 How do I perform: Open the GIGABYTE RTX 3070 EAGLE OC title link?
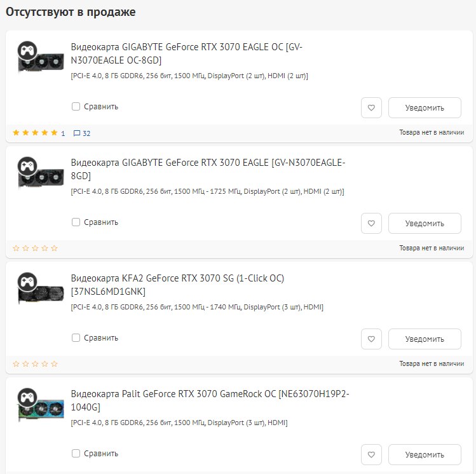(x=186, y=54)
